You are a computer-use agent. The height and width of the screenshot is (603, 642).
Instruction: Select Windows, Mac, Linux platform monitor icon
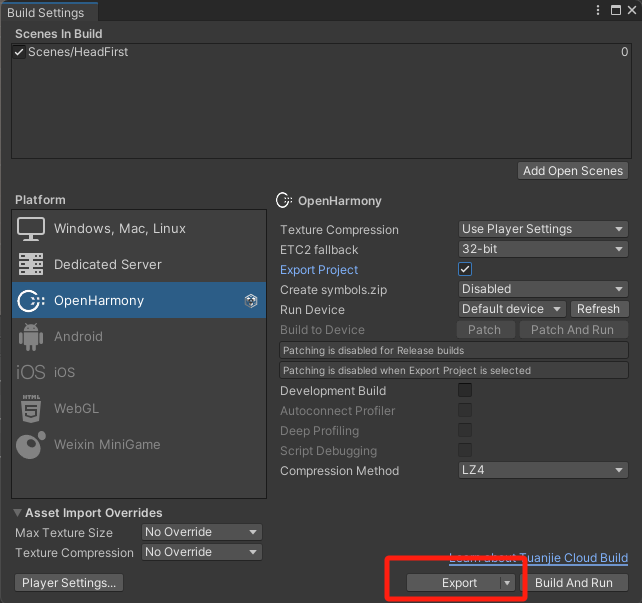(31, 229)
